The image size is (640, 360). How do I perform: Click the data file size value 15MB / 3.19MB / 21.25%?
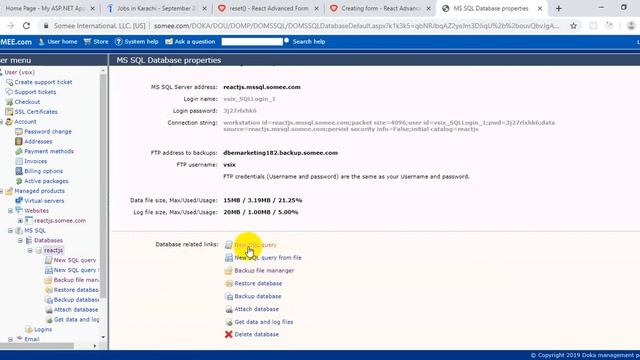coord(262,200)
